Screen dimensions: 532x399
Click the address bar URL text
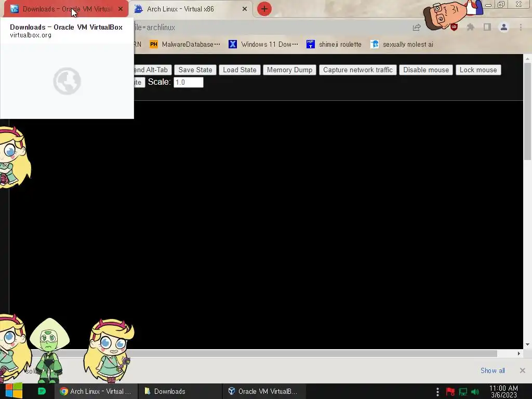pyautogui.click(x=154, y=28)
